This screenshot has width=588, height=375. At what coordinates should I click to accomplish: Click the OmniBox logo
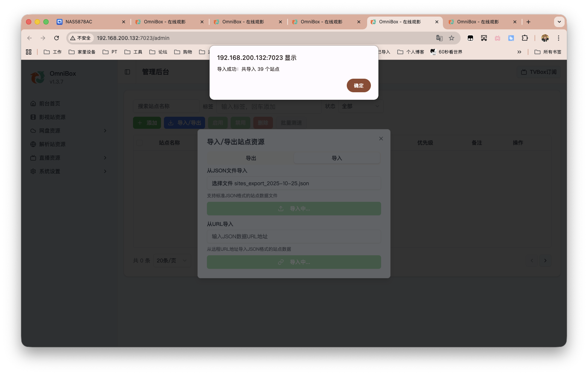point(38,77)
